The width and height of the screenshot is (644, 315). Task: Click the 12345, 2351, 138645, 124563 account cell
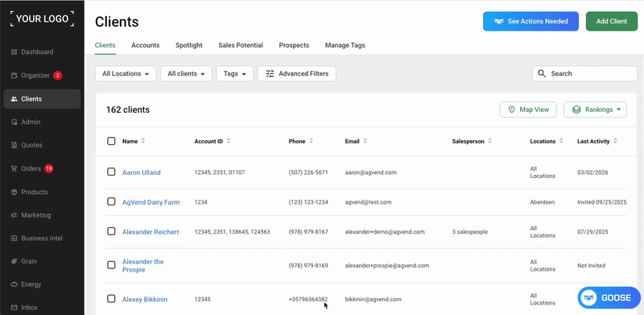(x=232, y=232)
